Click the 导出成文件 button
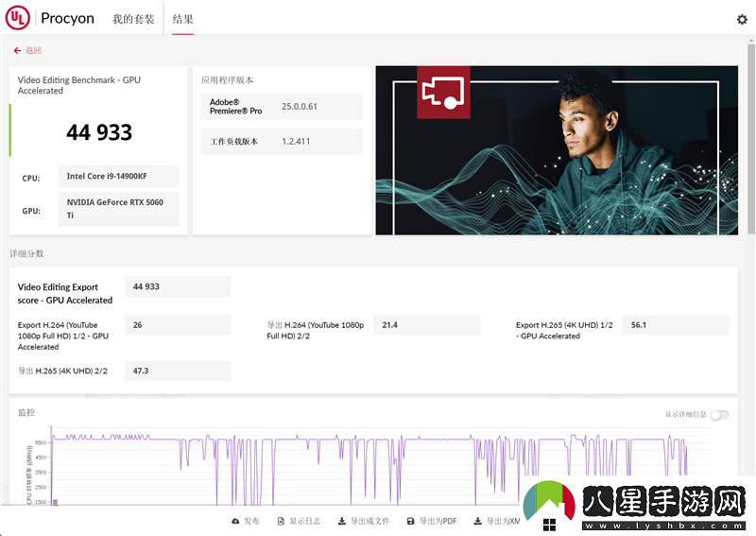Viewport: 756px width, 536px height. coord(369,521)
